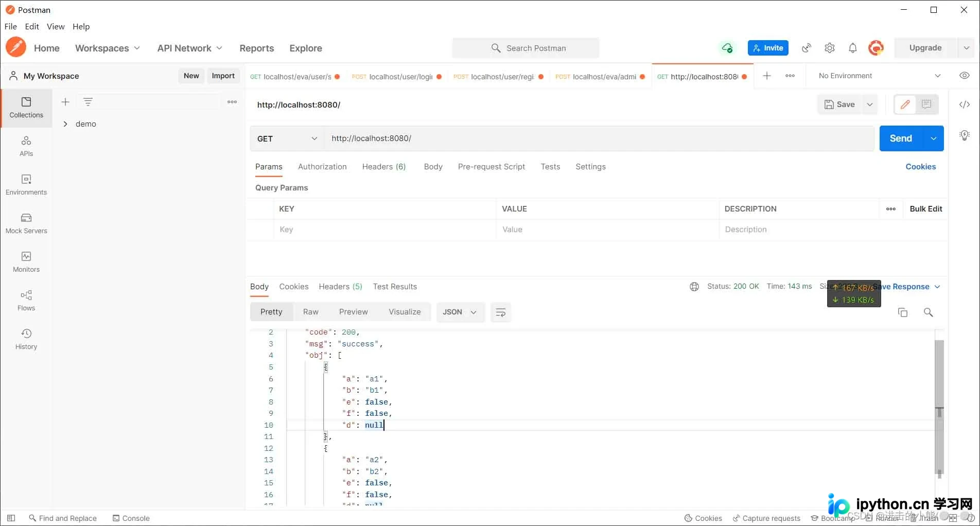This screenshot has width=980, height=526.
Task: Expand the demo collection
Action: (65, 124)
